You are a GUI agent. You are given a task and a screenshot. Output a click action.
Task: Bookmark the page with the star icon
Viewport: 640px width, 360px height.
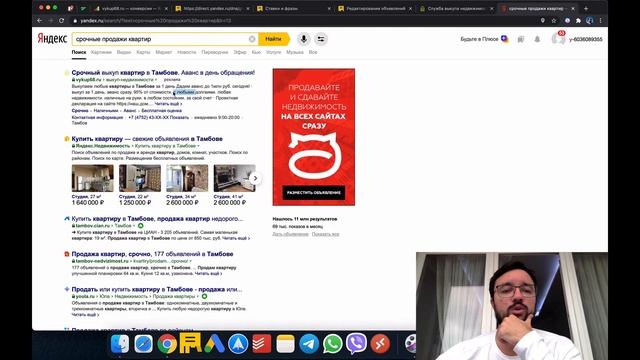click(x=554, y=20)
